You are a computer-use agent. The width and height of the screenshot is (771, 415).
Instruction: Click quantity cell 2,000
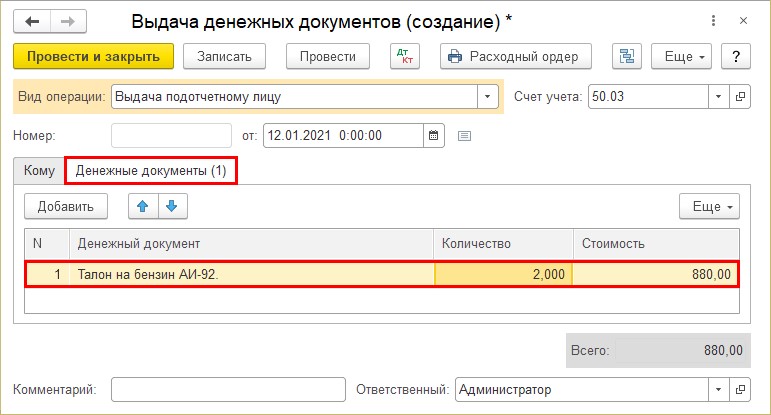coord(504,274)
